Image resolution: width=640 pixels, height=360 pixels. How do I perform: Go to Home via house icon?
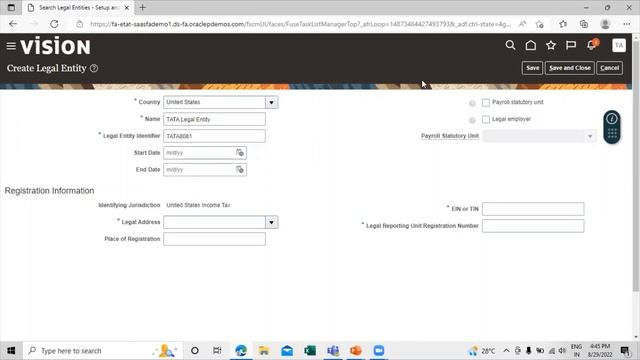[x=531, y=45]
